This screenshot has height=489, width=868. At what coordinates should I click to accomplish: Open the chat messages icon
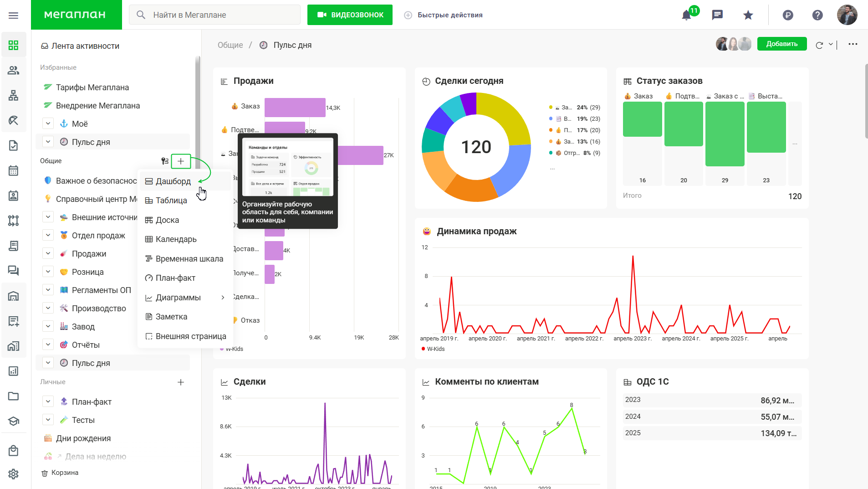[x=717, y=15]
